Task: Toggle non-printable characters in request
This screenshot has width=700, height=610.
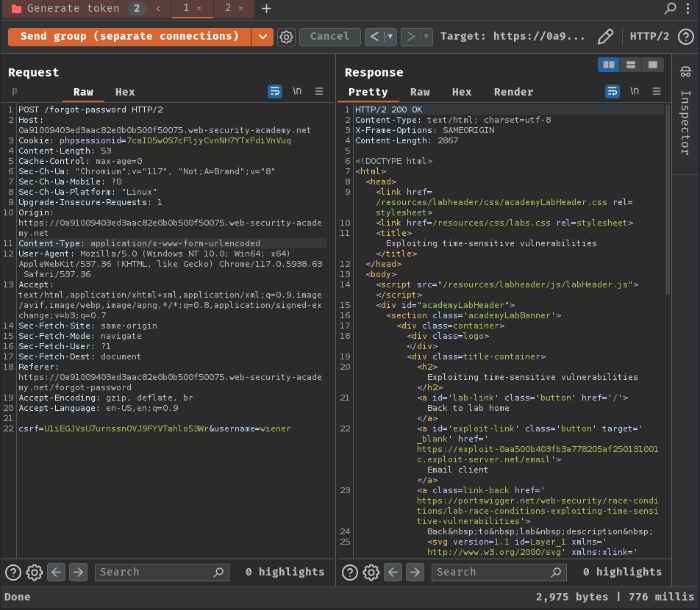Action: pyautogui.click(x=297, y=91)
